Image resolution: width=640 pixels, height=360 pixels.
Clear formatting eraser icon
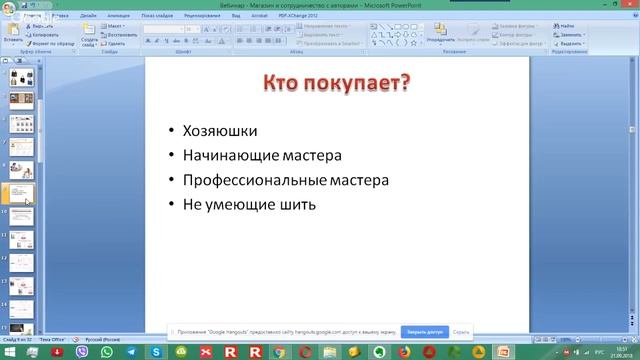pyautogui.click(x=226, y=29)
